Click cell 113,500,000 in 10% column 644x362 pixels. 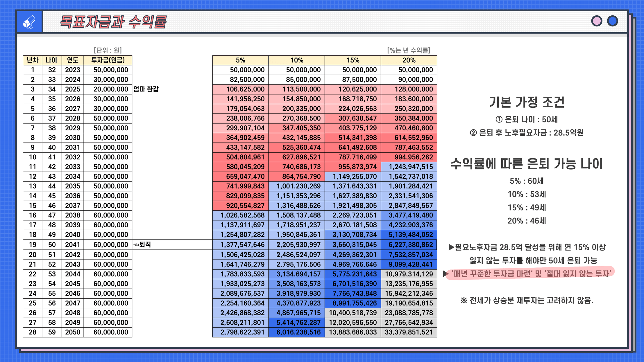(296, 89)
